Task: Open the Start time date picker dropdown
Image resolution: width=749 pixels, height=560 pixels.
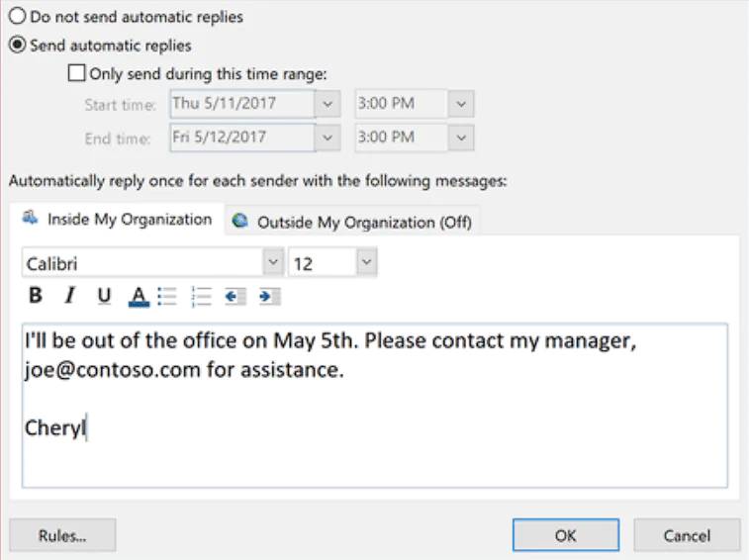Action: click(x=328, y=103)
